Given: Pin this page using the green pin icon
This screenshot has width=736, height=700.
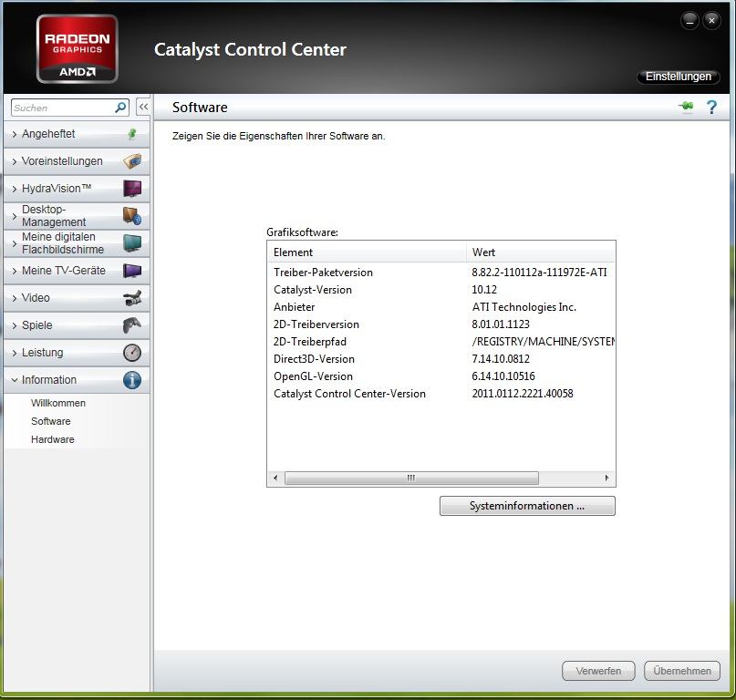Looking at the screenshot, I should point(686,107).
